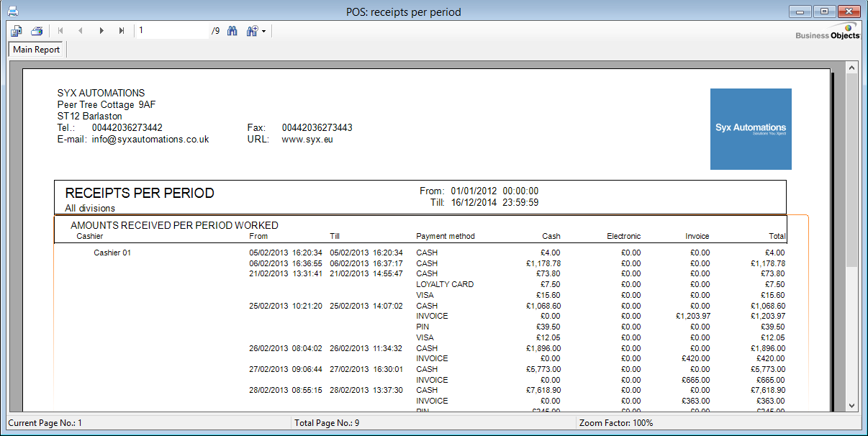Click the Print Report toolbar icon
This screenshot has width=868, height=436.
pos(37,31)
